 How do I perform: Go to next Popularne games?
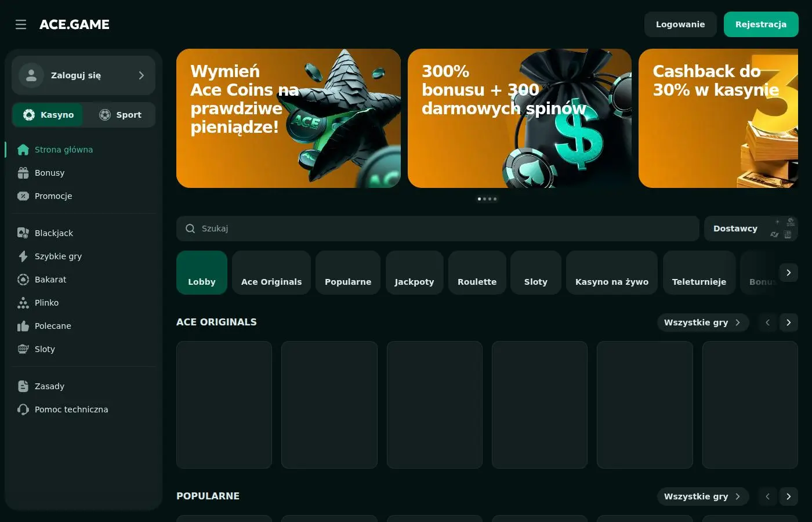click(x=789, y=496)
